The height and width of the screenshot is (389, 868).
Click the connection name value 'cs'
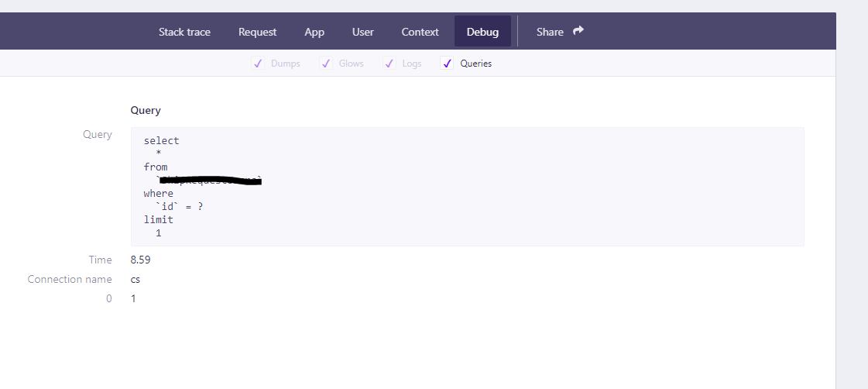pyautogui.click(x=135, y=279)
